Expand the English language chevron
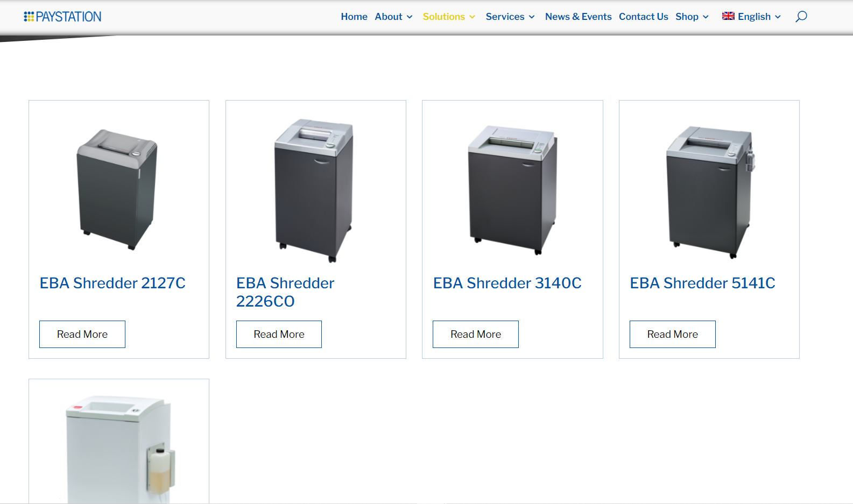 [x=778, y=17]
